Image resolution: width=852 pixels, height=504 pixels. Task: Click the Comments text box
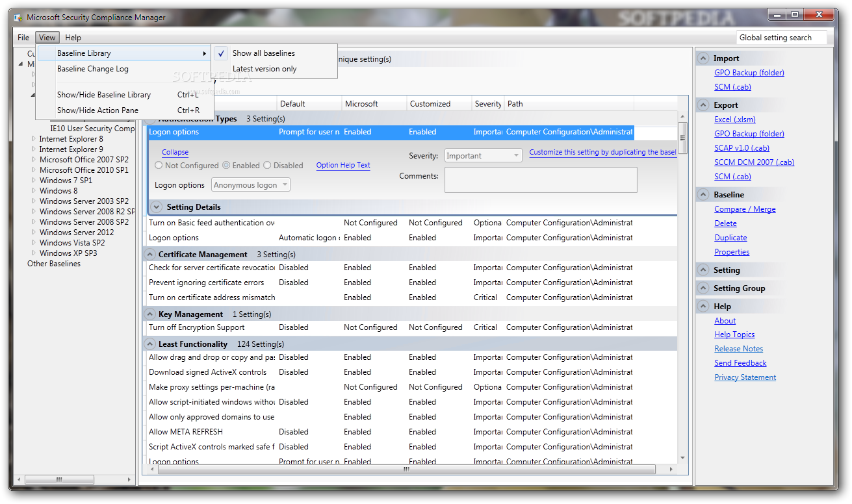[541, 180]
